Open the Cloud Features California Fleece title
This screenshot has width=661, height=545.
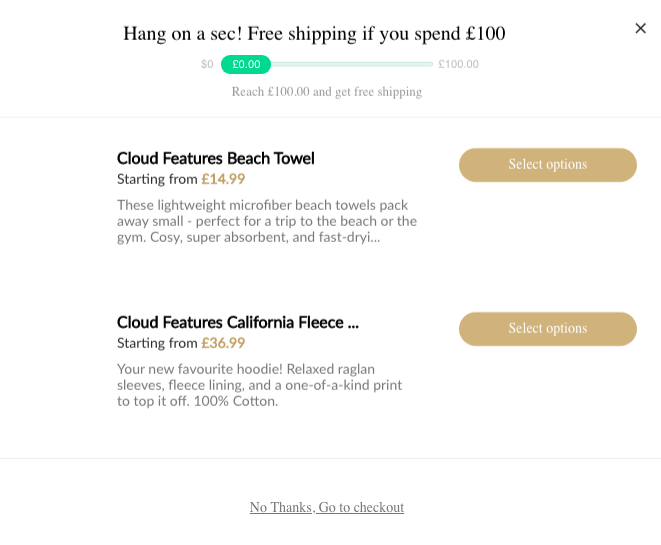237,322
